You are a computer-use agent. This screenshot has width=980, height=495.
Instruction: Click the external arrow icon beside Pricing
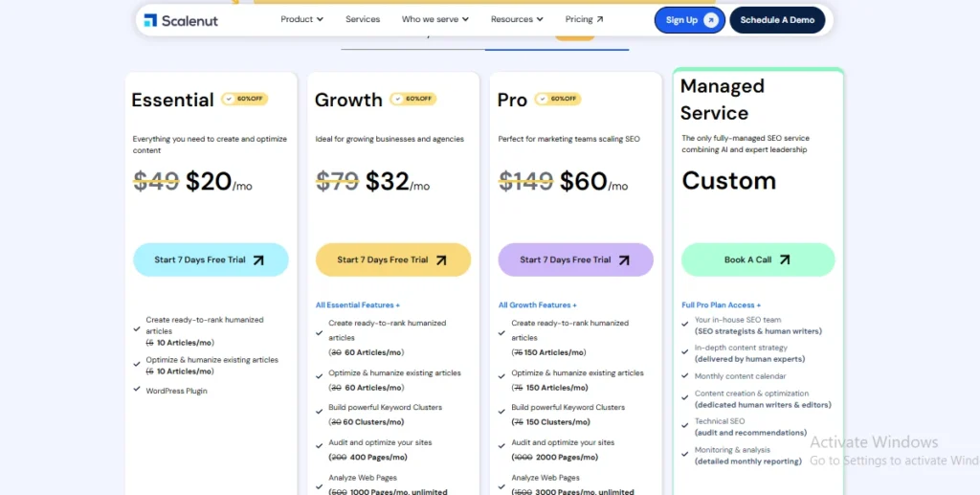click(600, 19)
